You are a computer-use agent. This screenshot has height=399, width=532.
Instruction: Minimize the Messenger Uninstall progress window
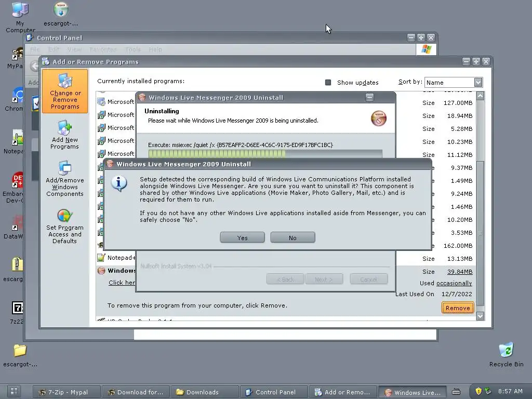(369, 97)
